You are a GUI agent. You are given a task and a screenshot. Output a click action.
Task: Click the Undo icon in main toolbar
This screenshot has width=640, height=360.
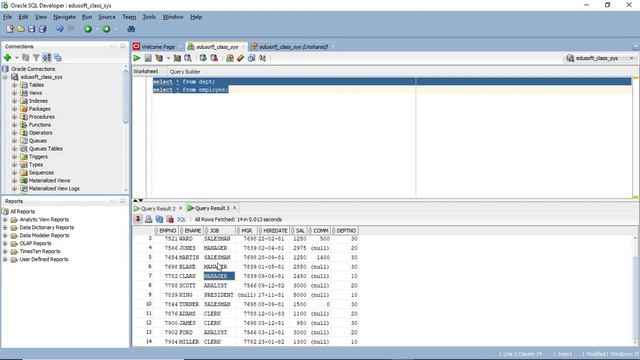point(60,29)
